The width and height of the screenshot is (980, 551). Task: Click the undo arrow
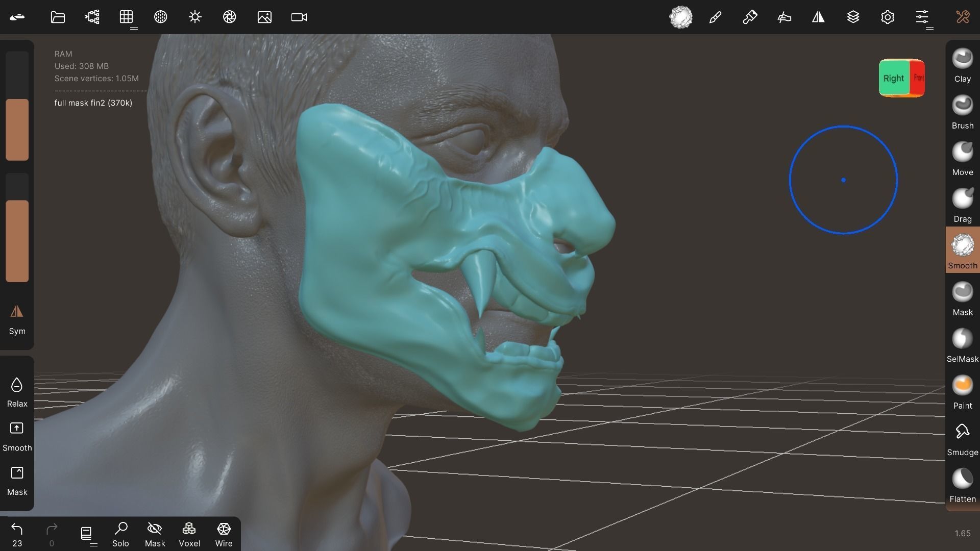point(18,531)
